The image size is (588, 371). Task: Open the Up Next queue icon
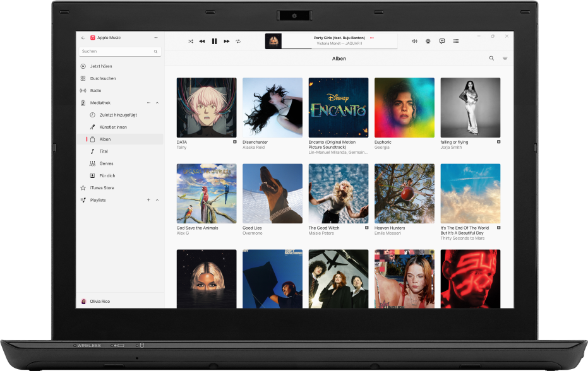456,41
